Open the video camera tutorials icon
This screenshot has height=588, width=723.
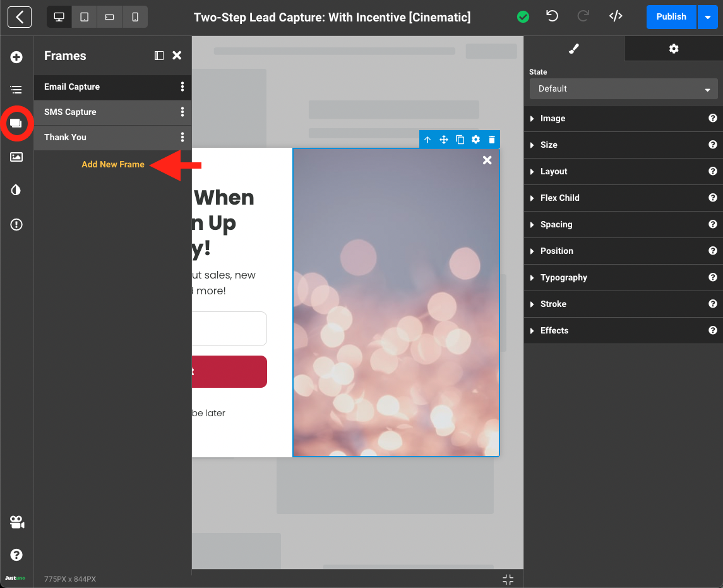pyautogui.click(x=16, y=522)
